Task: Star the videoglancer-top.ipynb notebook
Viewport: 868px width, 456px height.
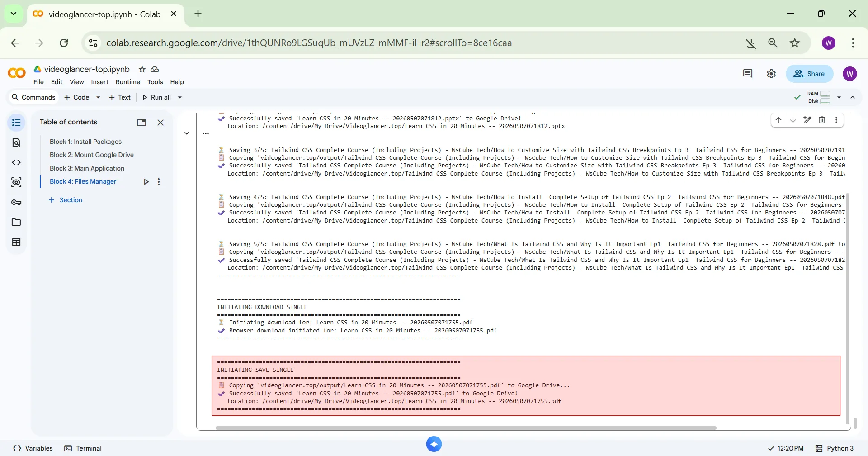Action: click(x=142, y=69)
